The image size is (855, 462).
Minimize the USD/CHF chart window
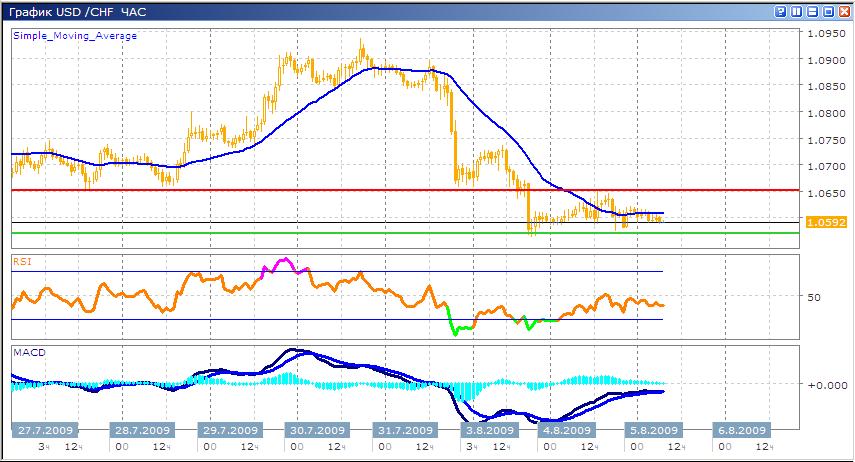[813, 11]
